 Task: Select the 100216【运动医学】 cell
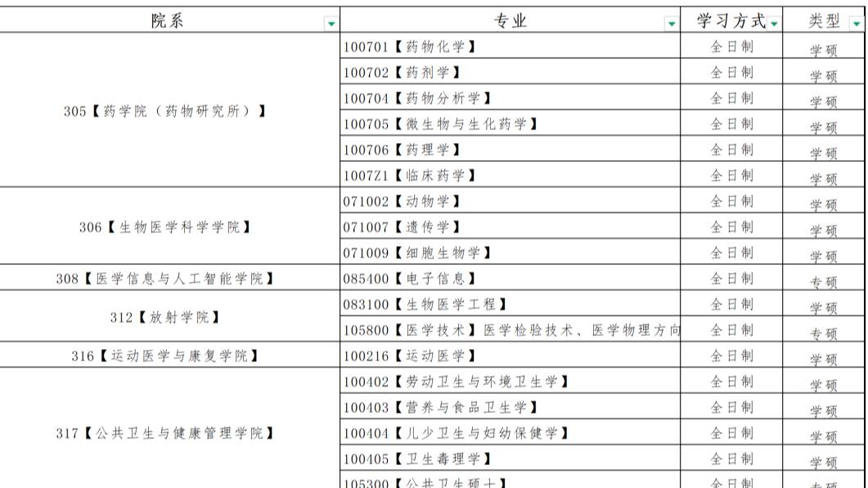click(x=510, y=356)
